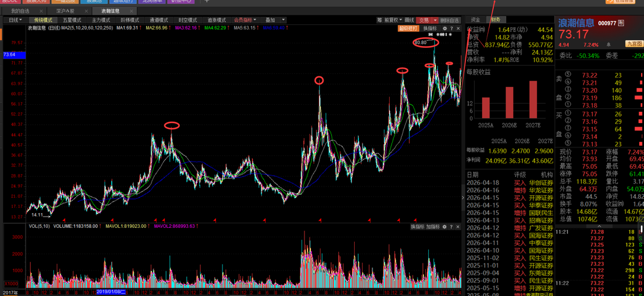Close the 浪潮信息 tab
Viewport: 644px width, 296px height.
[x=132, y=11]
